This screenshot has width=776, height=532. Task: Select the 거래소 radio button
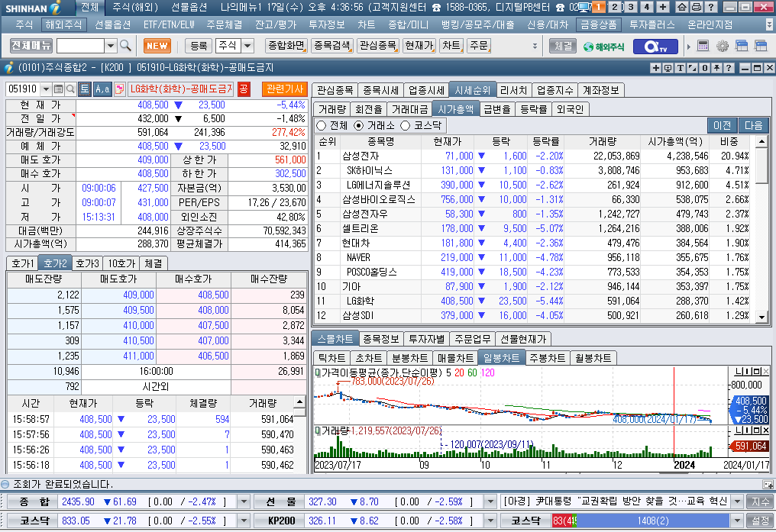(x=359, y=126)
